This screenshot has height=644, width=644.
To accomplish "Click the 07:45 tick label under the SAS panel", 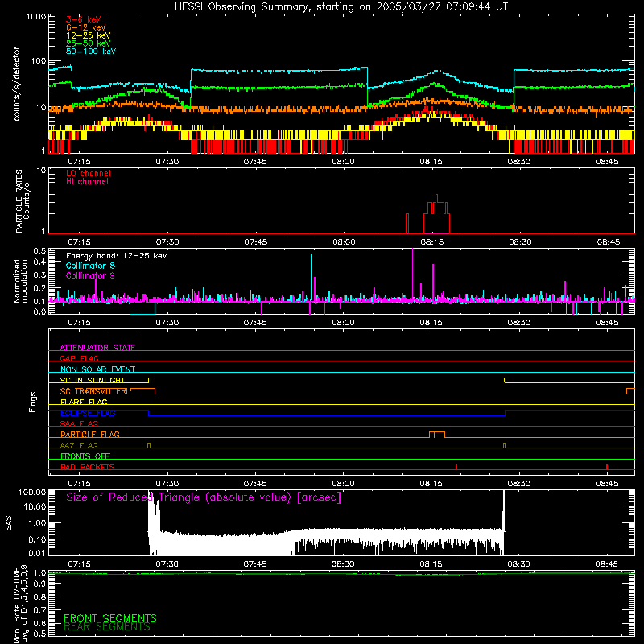I will click(255, 564).
